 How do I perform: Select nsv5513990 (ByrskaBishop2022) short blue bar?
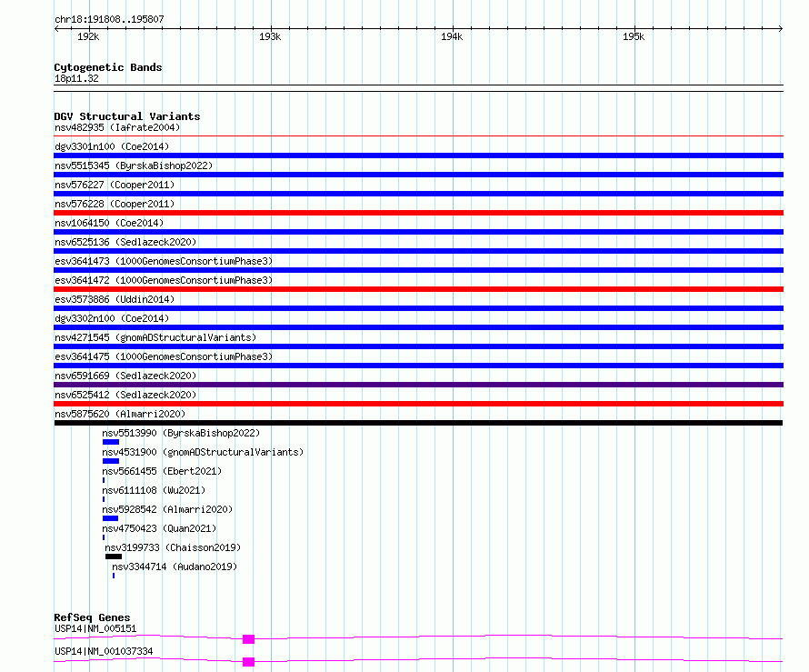pos(111,442)
